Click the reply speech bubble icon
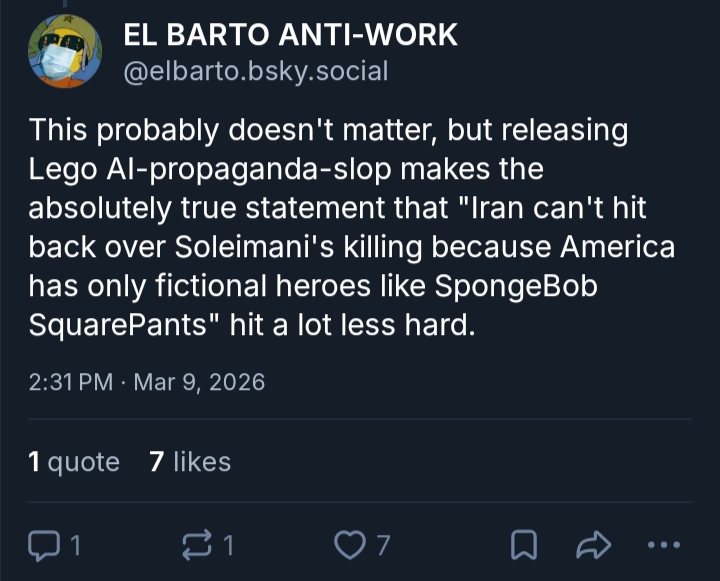Image resolution: width=720 pixels, height=581 pixels. coord(44,545)
